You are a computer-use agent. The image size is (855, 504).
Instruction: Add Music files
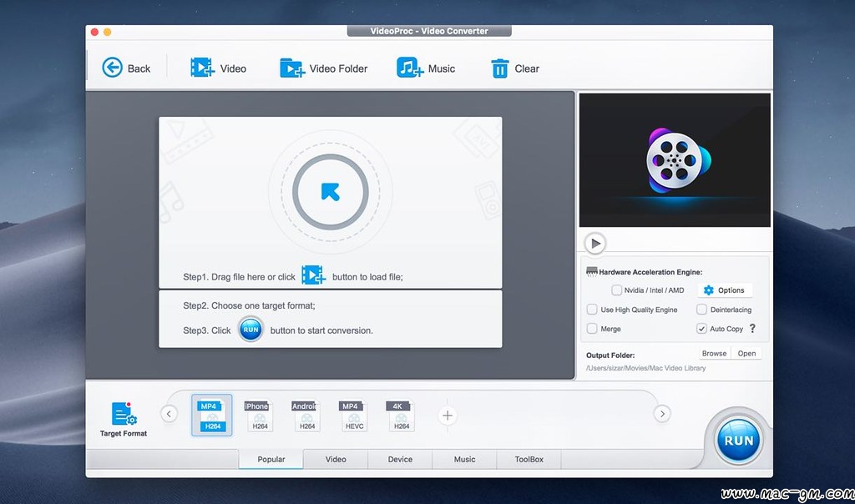tap(410, 68)
